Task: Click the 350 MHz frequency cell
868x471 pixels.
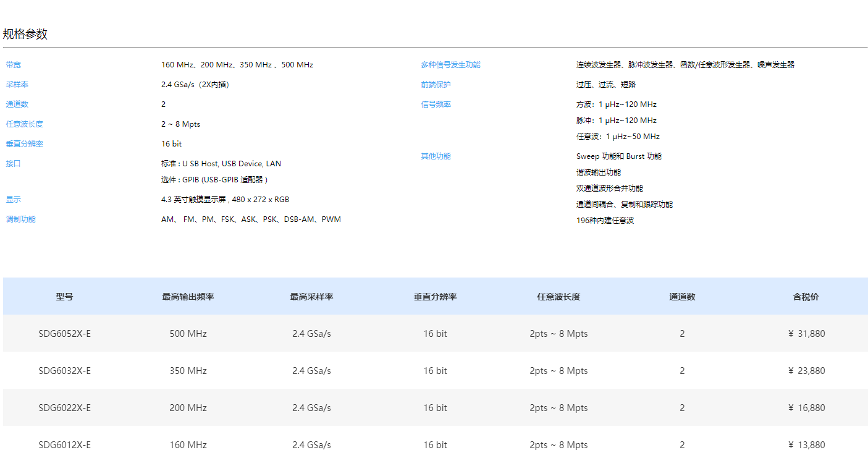Action: 188,371
